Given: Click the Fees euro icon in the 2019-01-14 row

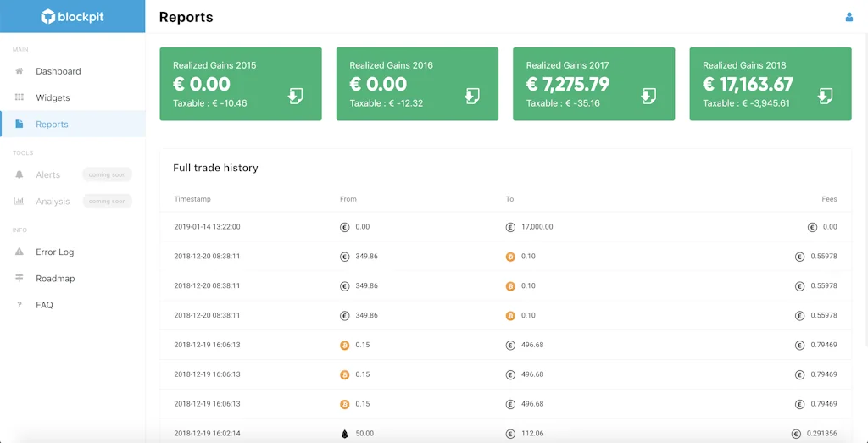Looking at the screenshot, I should click(x=812, y=227).
